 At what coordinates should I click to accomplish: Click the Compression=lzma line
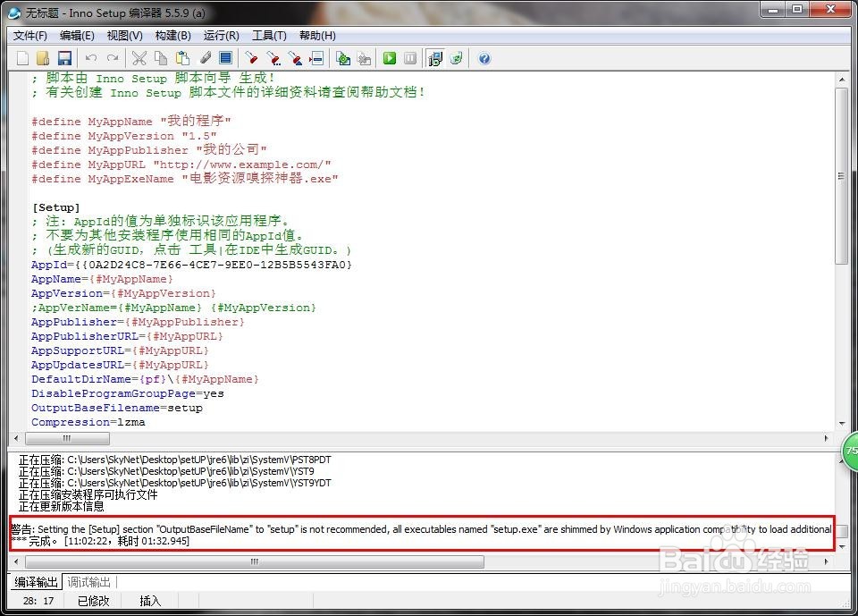pyautogui.click(x=88, y=422)
